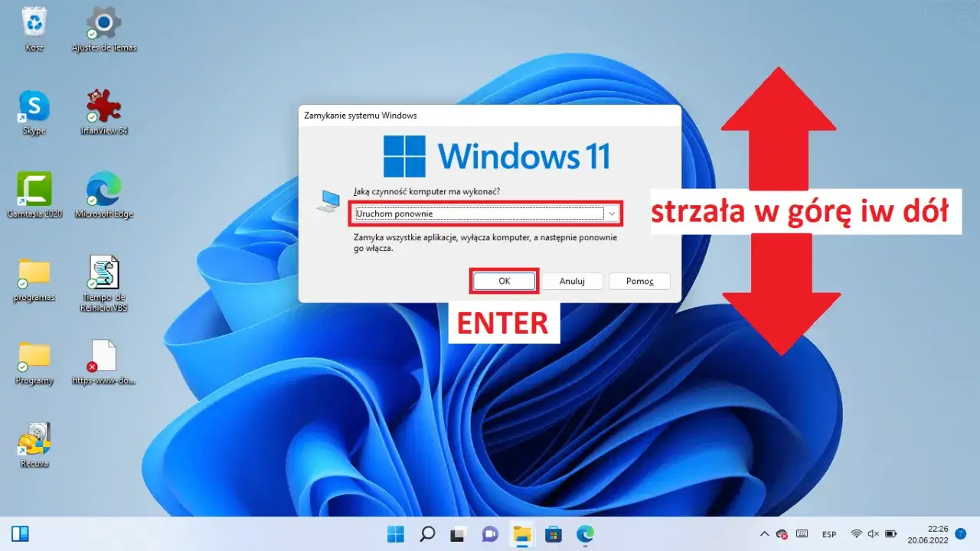Open Ajustes de Temas
The height and width of the screenshot is (551, 980).
coord(103,23)
